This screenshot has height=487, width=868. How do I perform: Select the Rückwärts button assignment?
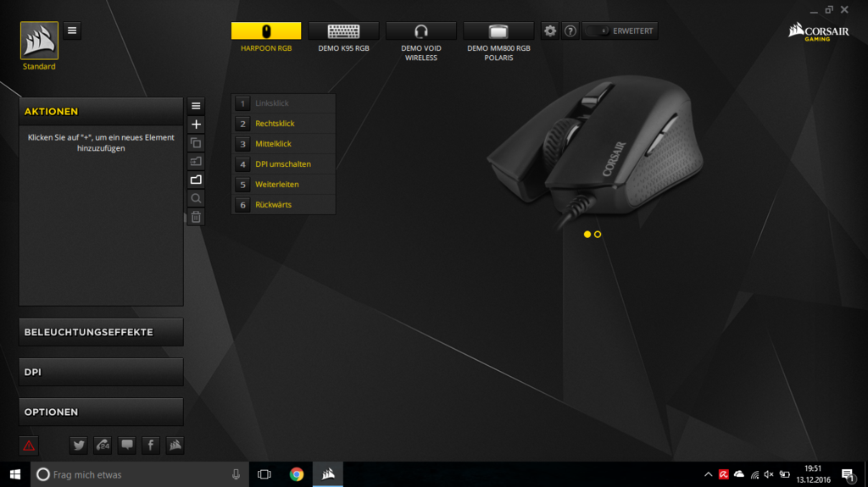(283, 205)
